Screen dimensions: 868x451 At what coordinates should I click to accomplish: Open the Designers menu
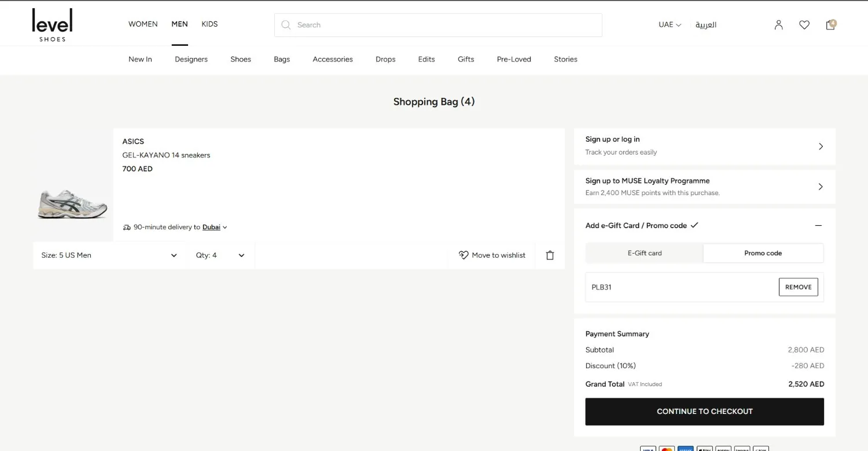pos(191,59)
